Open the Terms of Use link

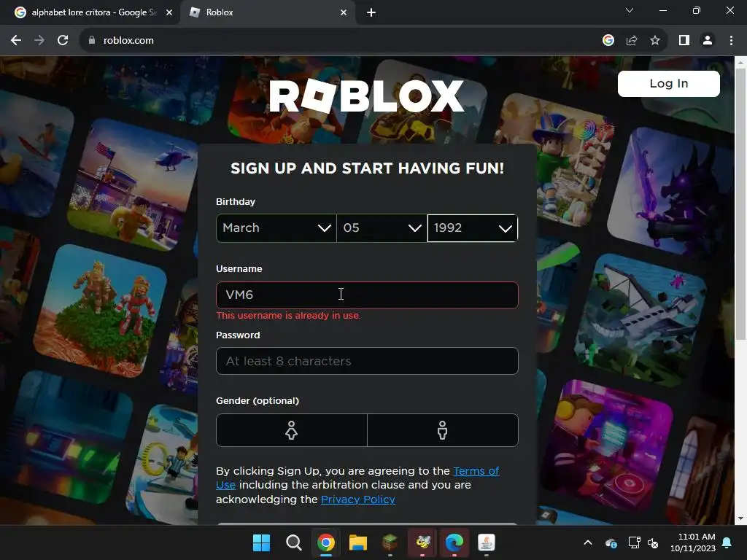click(476, 471)
